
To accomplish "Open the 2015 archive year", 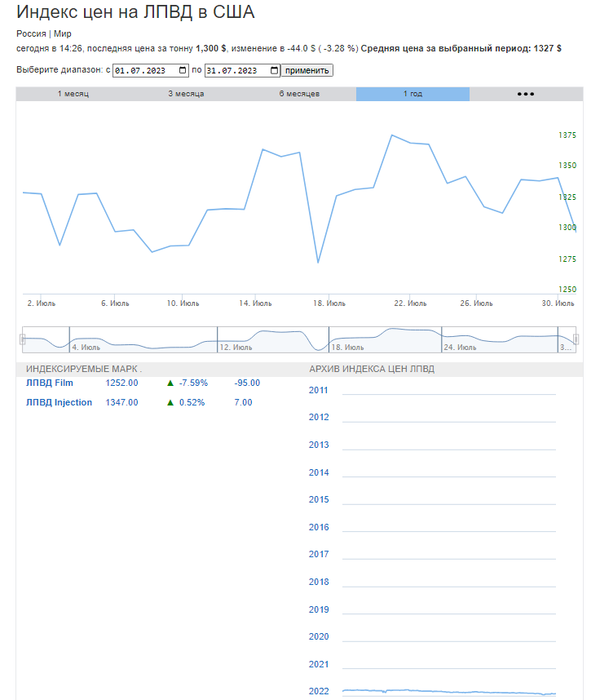I will (319, 499).
